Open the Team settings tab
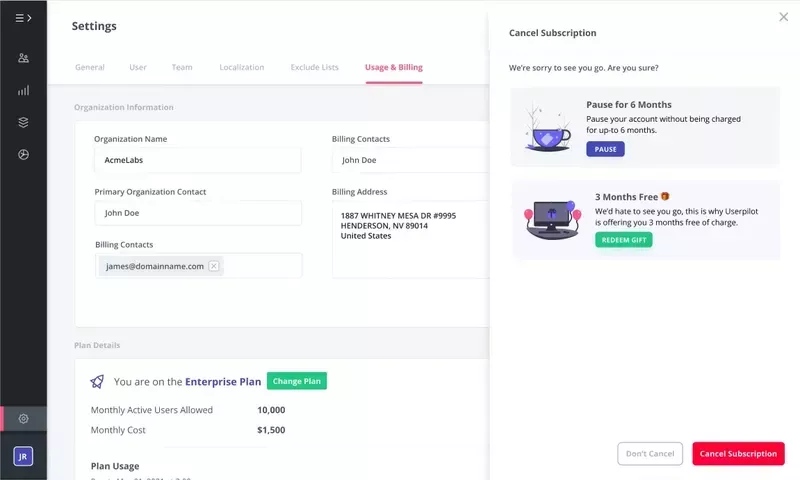Viewport: 800px width, 480px height. (182, 67)
